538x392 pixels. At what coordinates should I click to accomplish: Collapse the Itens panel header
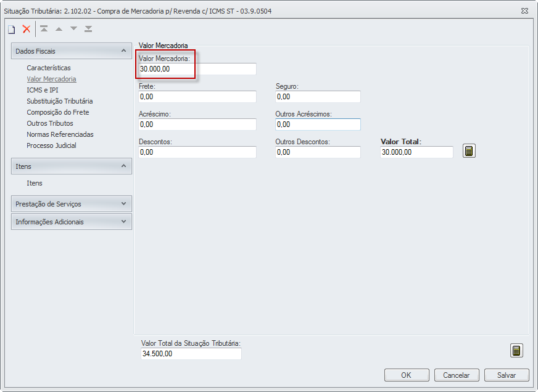(123, 166)
